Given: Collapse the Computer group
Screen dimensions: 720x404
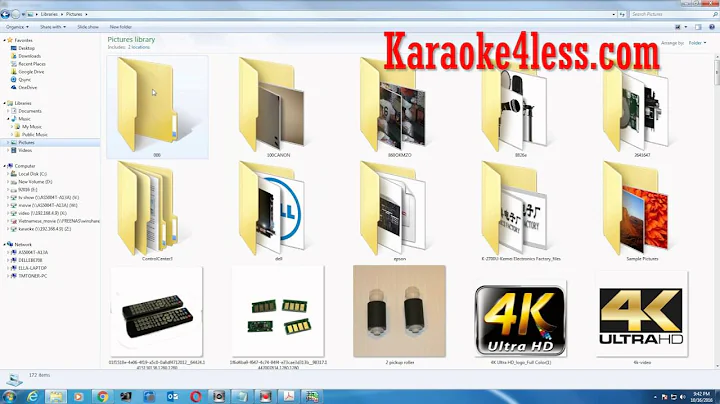Looking at the screenshot, I should 5,166.
